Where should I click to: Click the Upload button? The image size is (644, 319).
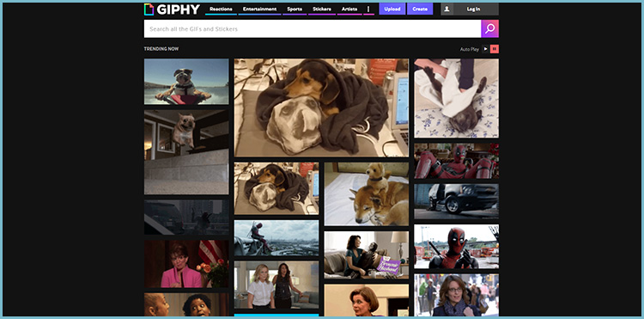click(392, 9)
